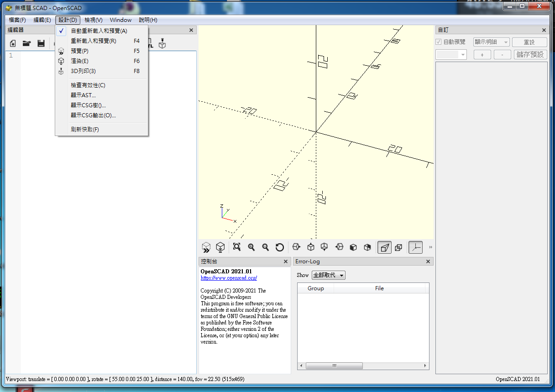Choose 顯示AST... from the menu
The image size is (555, 392).
point(101,95)
